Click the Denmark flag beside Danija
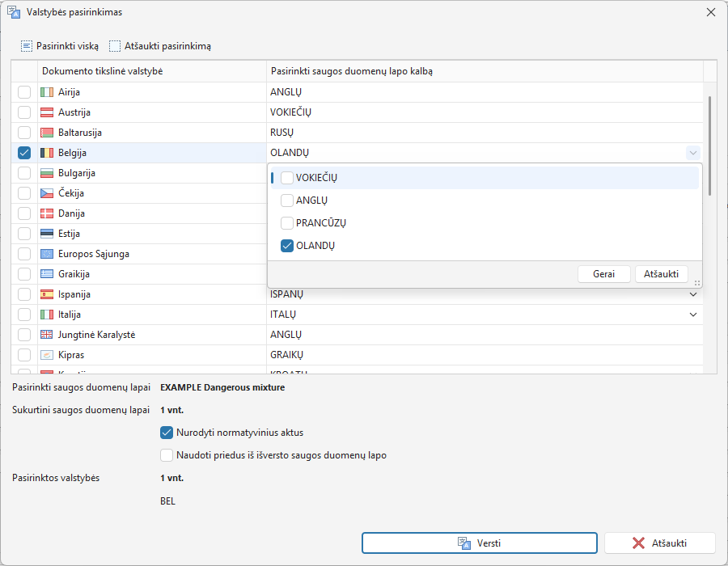728x566 pixels. pos(47,213)
